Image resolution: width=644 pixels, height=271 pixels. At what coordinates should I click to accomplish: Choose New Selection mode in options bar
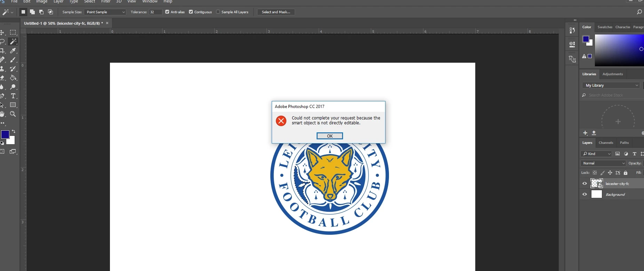[23, 12]
